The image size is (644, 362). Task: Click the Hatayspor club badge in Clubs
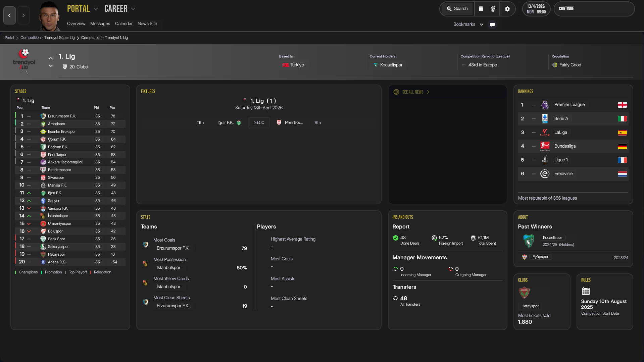524,293
